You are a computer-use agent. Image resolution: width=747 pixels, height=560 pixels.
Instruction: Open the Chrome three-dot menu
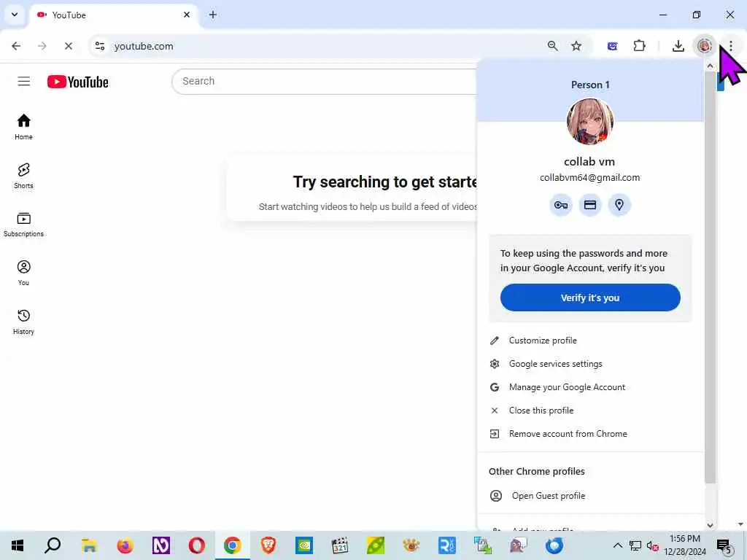click(731, 46)
